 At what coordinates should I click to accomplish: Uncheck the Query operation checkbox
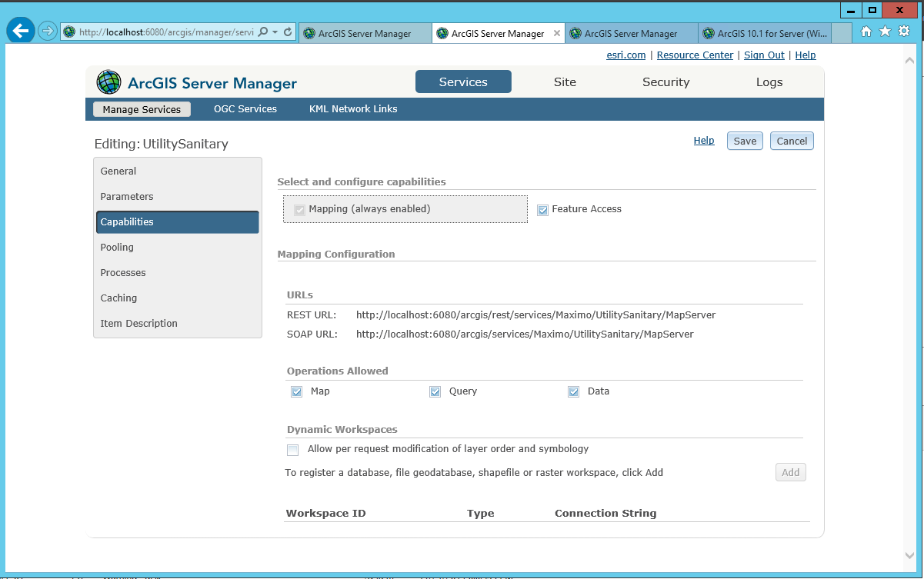click(435, 392)
